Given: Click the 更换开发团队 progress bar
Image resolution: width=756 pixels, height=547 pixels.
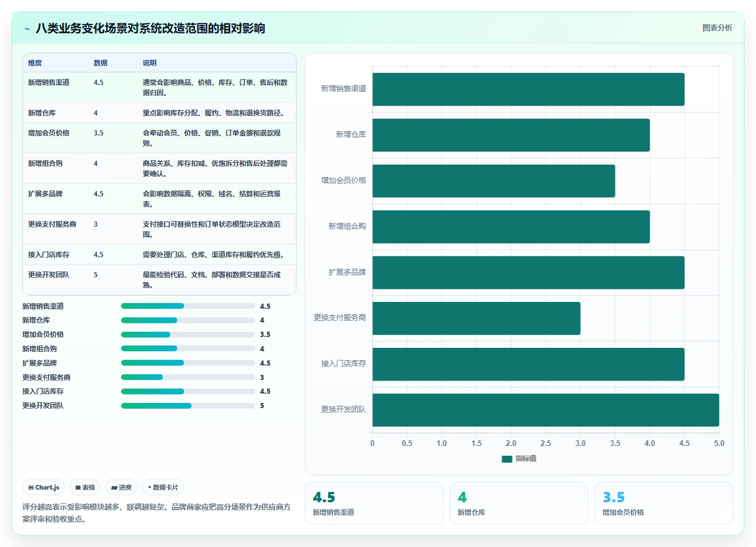Looking at the screenshot, I should 188,405.
